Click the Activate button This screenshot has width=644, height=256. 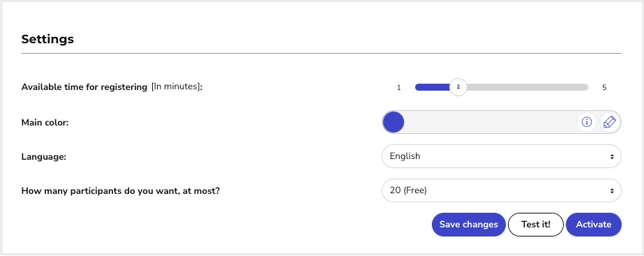tap(594, 225)
